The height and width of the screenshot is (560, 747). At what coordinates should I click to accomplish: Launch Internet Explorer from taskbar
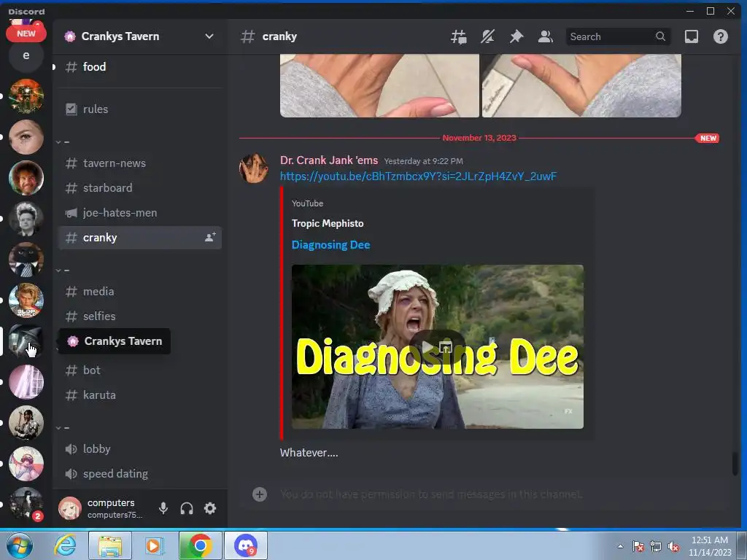pos(65,545)
